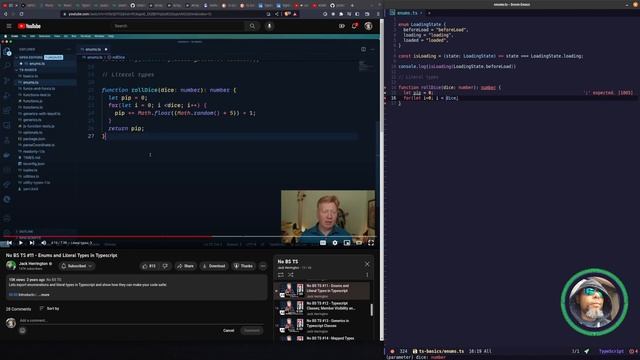Switch the player to miniplayer mode
The image size is (640, 360).
coord(347,243)
